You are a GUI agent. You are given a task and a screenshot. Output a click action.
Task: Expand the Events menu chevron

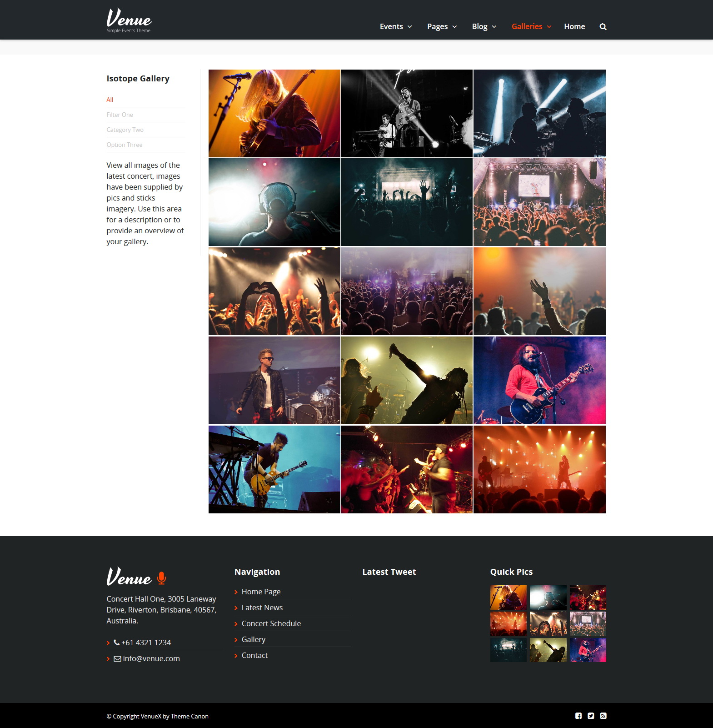[x=410, y=27]
